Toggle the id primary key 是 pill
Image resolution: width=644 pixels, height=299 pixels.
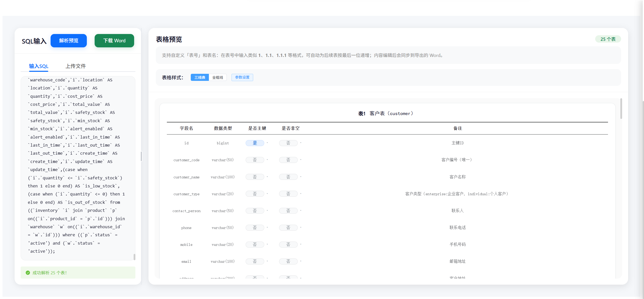click(255, 143)
